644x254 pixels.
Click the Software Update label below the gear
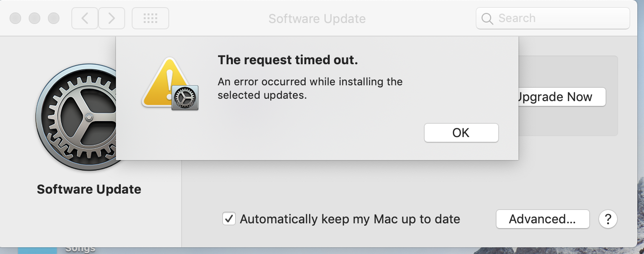click(89, 189)
